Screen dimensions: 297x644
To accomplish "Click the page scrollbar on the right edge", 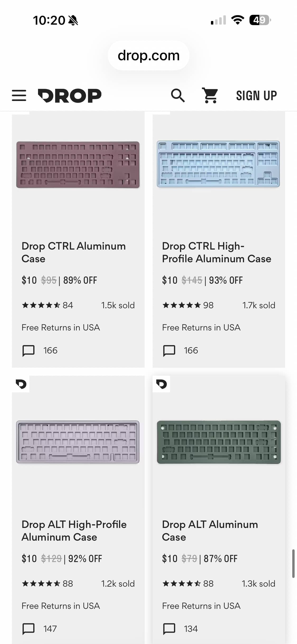I will [x=293, y=563].
